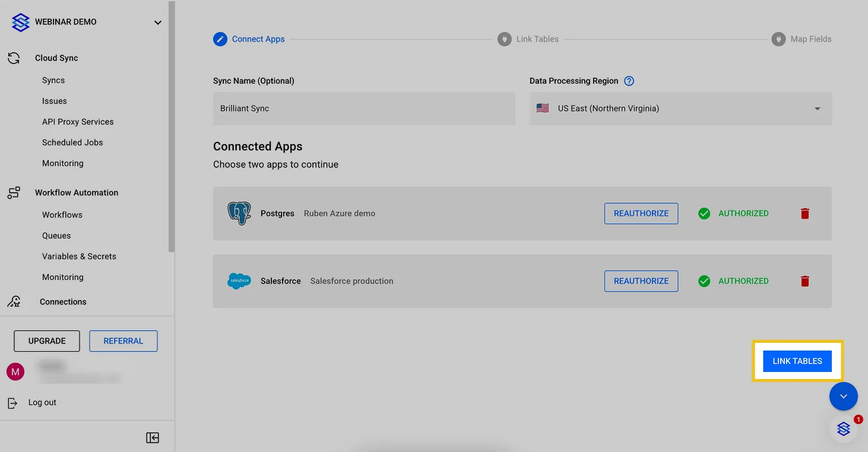This screenshot has width=868, height=452.
Task: Click the REFERRAL button
Action: tap(123, 341)
